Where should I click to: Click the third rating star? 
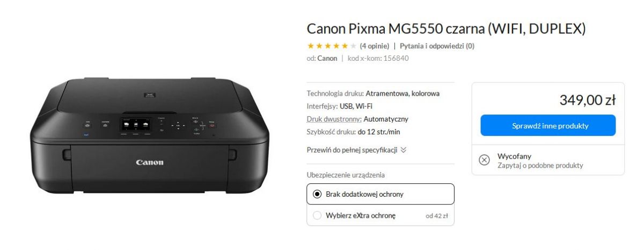327,46
